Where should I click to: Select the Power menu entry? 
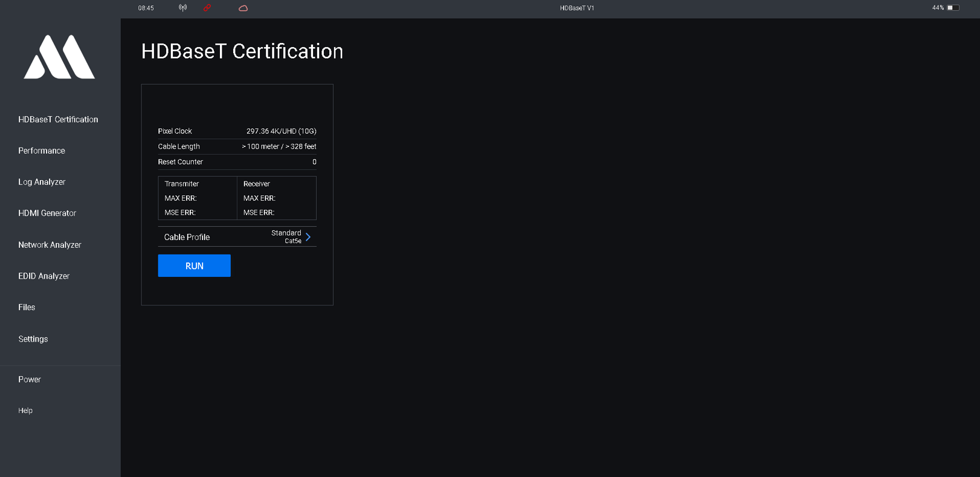pyautogui.click(x=30, y=380)
